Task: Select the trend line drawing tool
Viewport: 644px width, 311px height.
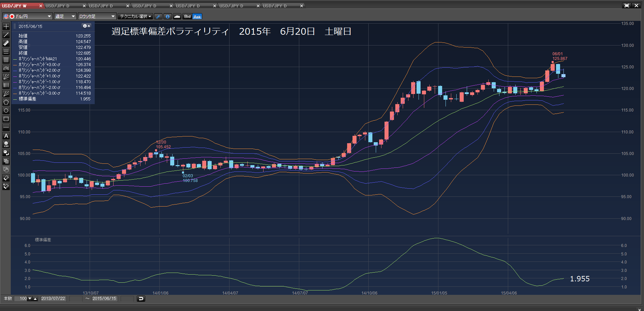Action: click(x=6, y=35)
